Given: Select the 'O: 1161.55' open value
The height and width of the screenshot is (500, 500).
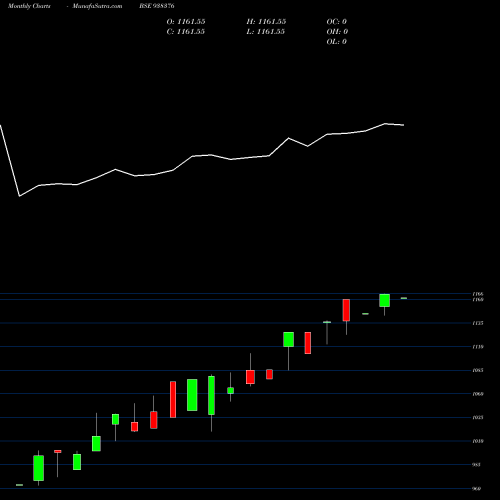Looking at the screenshot, I should (186, 22).
